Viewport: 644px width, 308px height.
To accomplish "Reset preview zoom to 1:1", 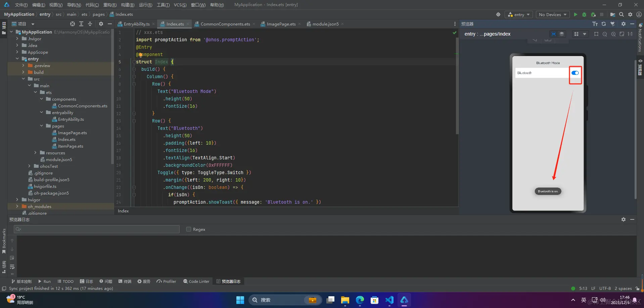I will (x=630, y=34).
